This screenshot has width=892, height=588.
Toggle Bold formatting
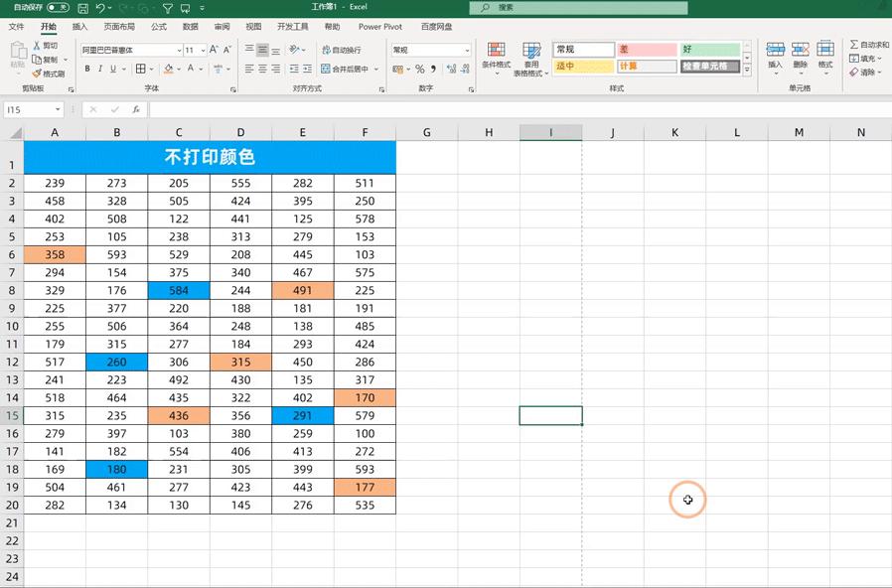87,69
